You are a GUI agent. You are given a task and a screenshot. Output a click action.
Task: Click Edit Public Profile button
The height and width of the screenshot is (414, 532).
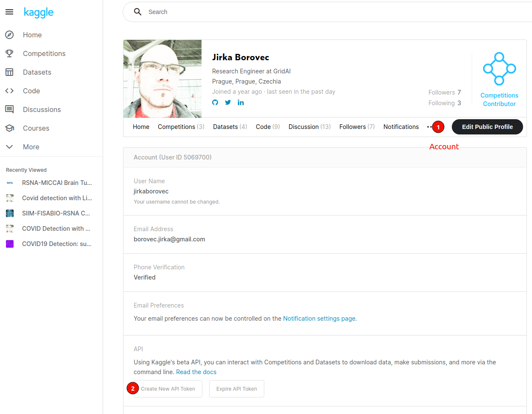[x=487, y=127]
